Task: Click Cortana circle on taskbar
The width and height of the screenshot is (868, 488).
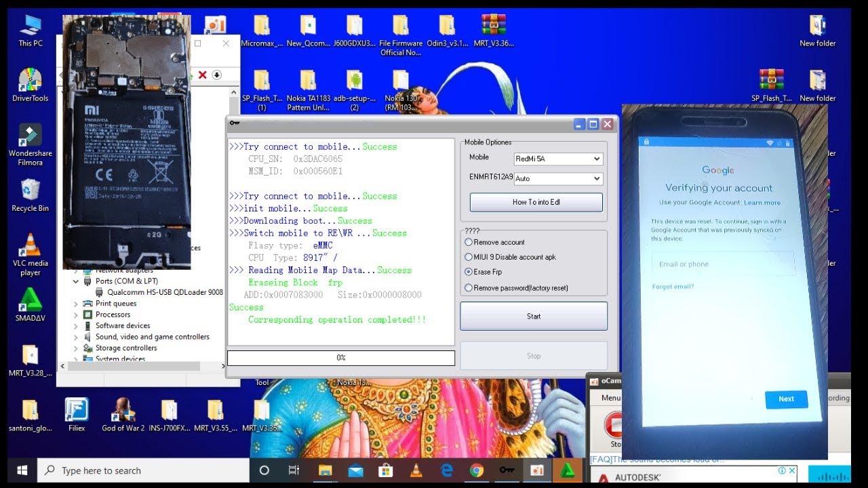Action: (264, 470)
